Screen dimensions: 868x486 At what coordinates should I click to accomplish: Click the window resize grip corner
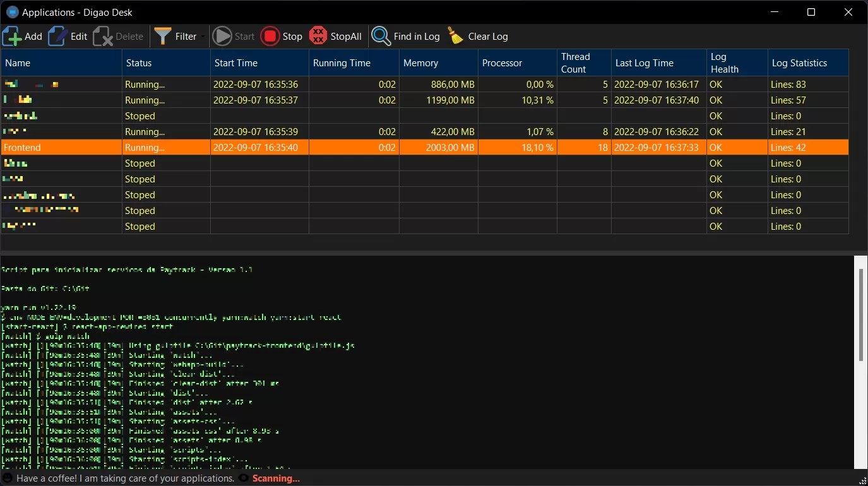tap(862, 480)
